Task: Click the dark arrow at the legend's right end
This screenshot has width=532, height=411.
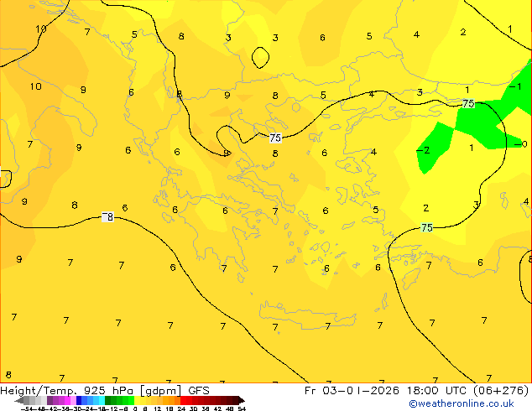Action: (242, 400)
